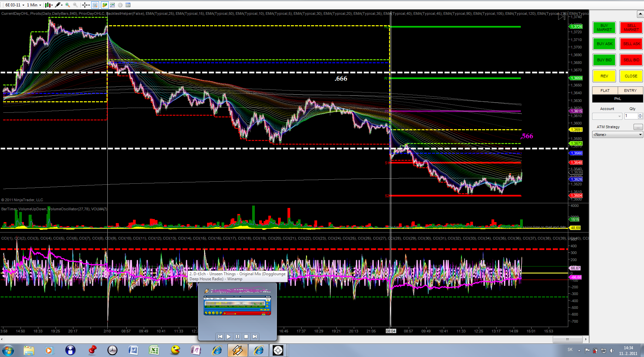Skip to next track in Winamp preview

point(255,336)
